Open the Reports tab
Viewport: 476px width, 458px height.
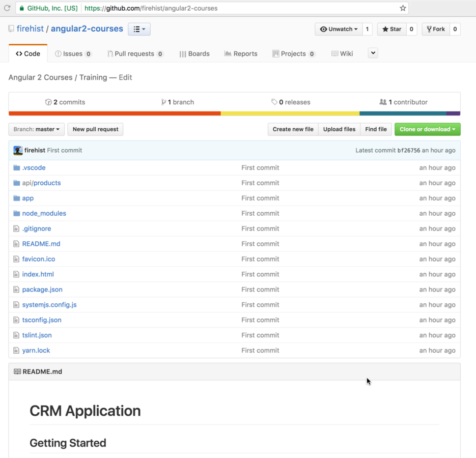tap(241, 54)
